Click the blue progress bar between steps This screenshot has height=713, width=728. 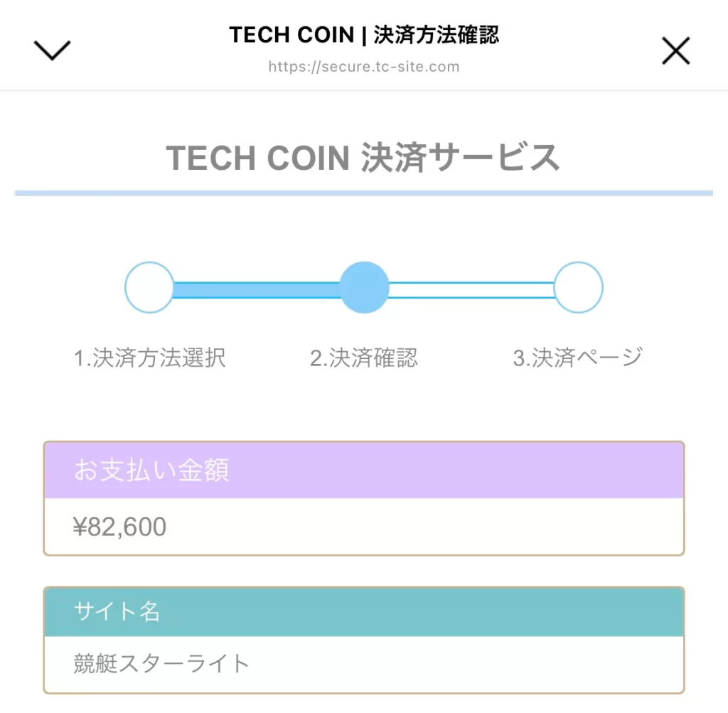coord(256,287)
